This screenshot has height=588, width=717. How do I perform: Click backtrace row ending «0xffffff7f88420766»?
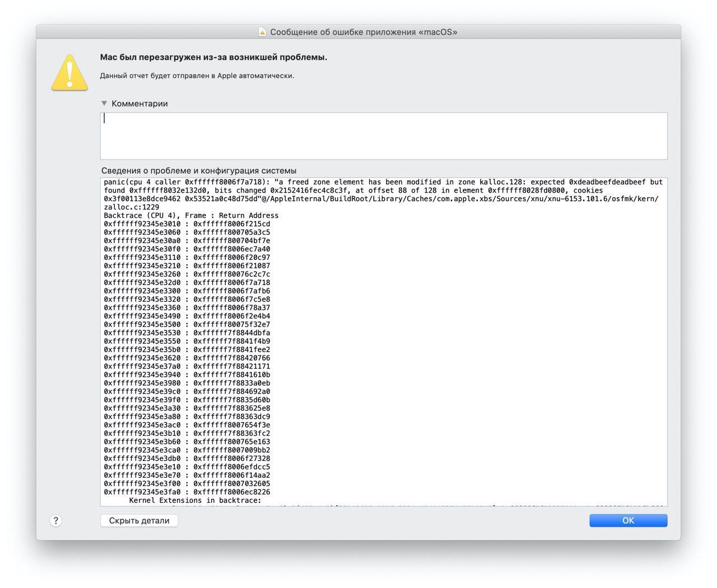[187, 358]
